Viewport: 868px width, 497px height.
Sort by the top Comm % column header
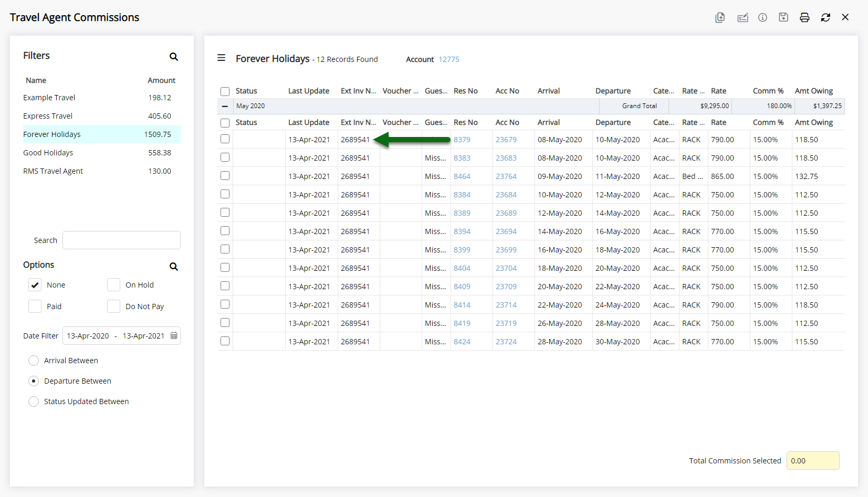click(768, 91)
